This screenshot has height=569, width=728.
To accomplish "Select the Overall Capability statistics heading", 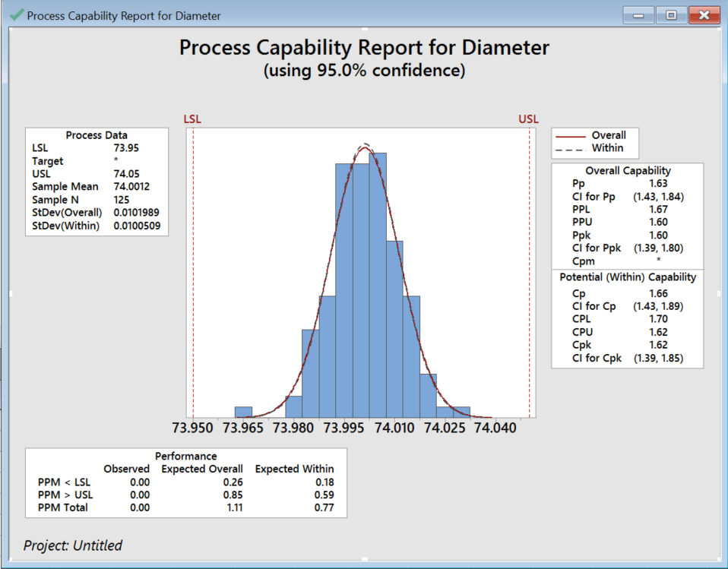I will coord(628,171).
